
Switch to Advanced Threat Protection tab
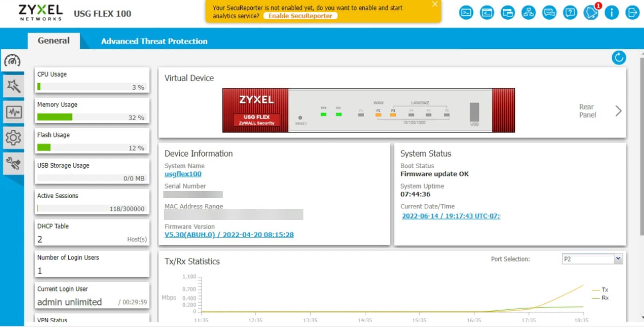[x=154, y=41]
